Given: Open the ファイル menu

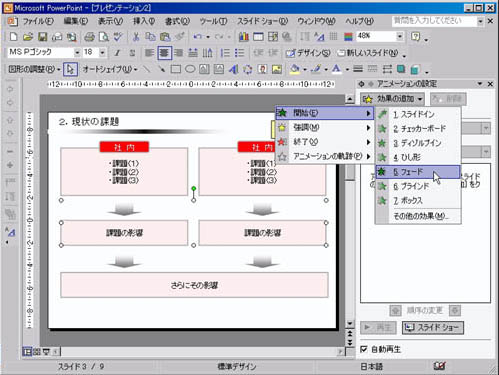Looking at the screenshot, I should click(38, 21).
